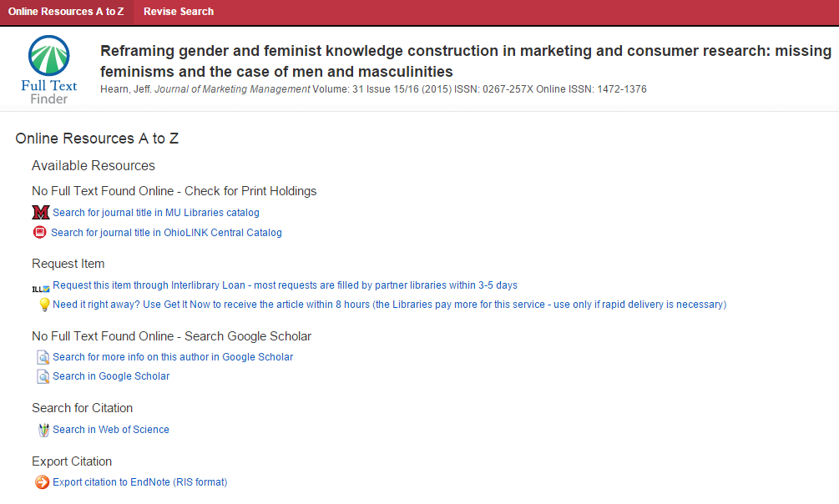This screenshot has height=504, width=839.
Task: Click the ILL interlibrary loan icon
Action: pos(41,289)
